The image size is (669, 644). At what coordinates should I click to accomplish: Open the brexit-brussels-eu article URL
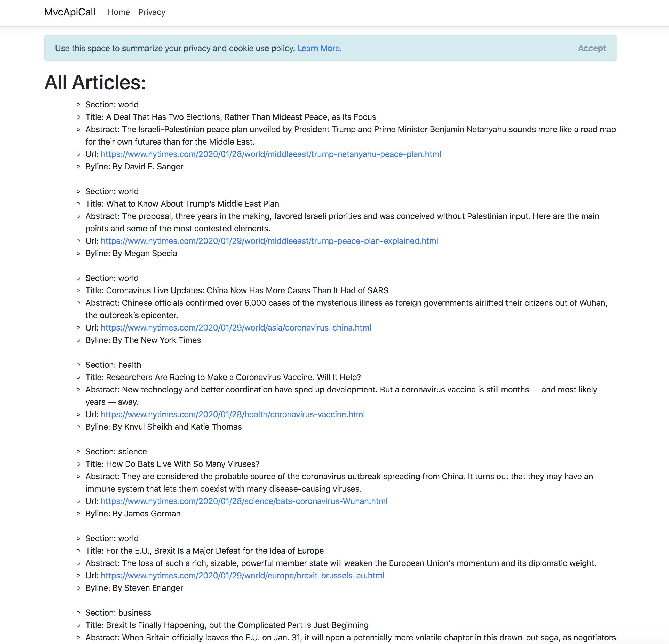(x=242, y=576)
